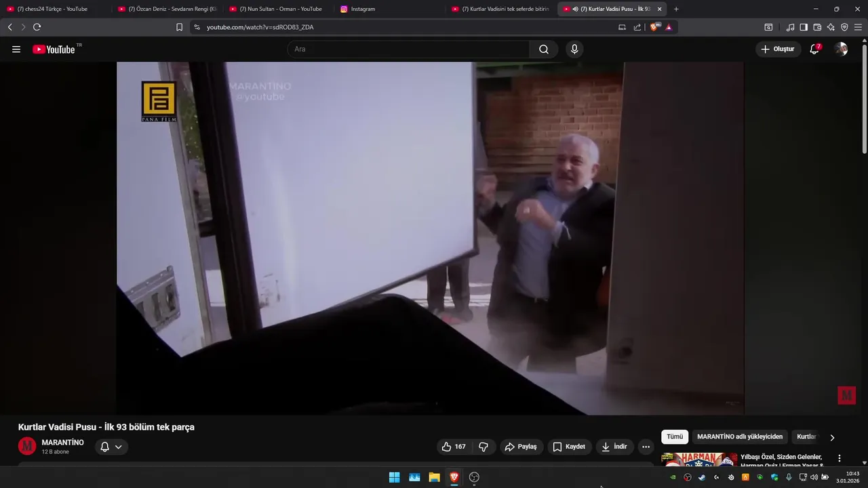Open Brave Wallet icon
The width and height of the screenshot is (868, 488).
point(817,27)
